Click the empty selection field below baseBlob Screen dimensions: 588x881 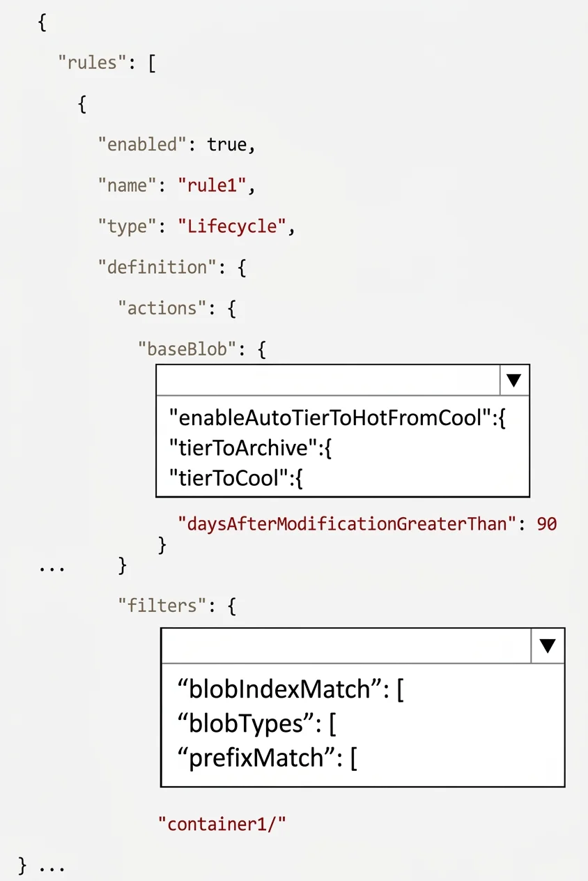tap(328, 381)
